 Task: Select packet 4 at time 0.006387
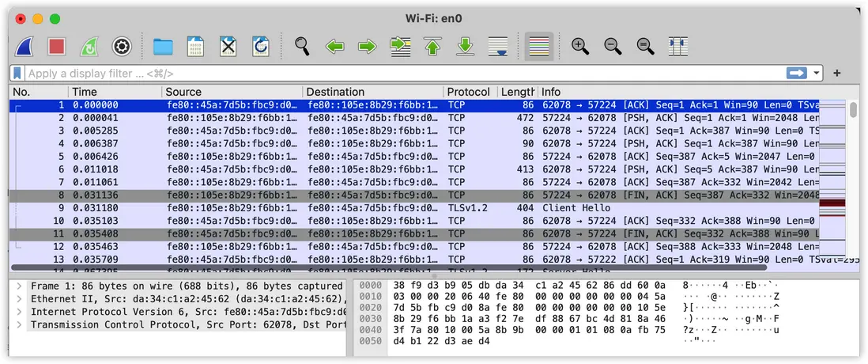tap(414, 143)
